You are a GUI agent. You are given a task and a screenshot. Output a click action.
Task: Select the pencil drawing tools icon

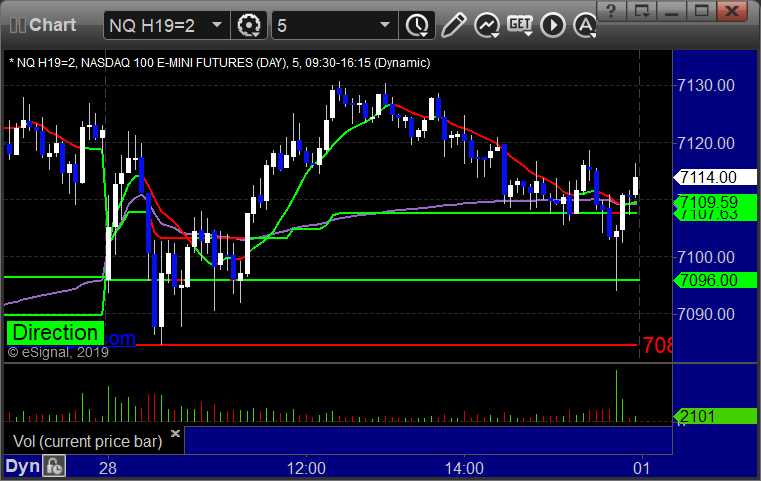(454, 25)
